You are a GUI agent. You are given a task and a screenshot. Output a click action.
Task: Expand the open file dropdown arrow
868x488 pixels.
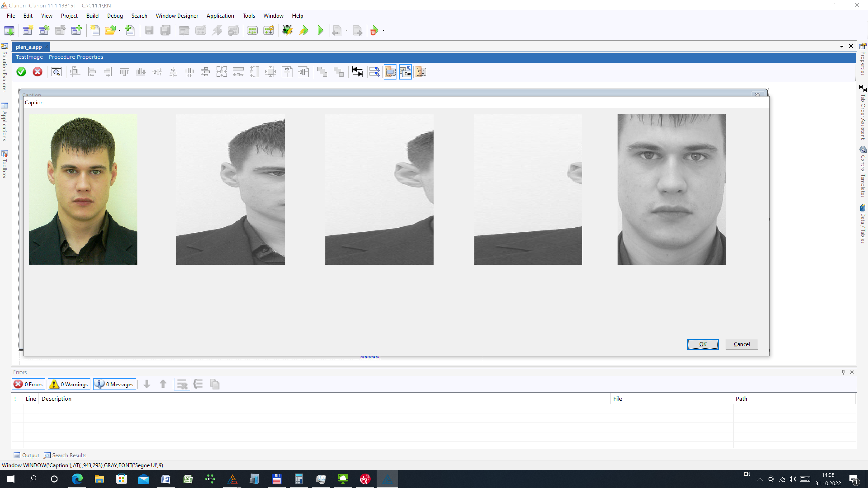coord(120,31)
